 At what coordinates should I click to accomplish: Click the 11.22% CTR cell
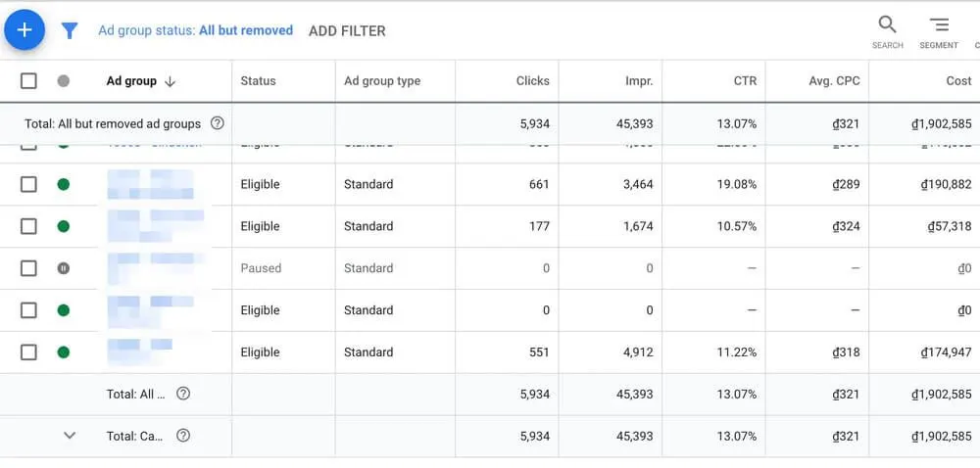click(x=736, y=351)
